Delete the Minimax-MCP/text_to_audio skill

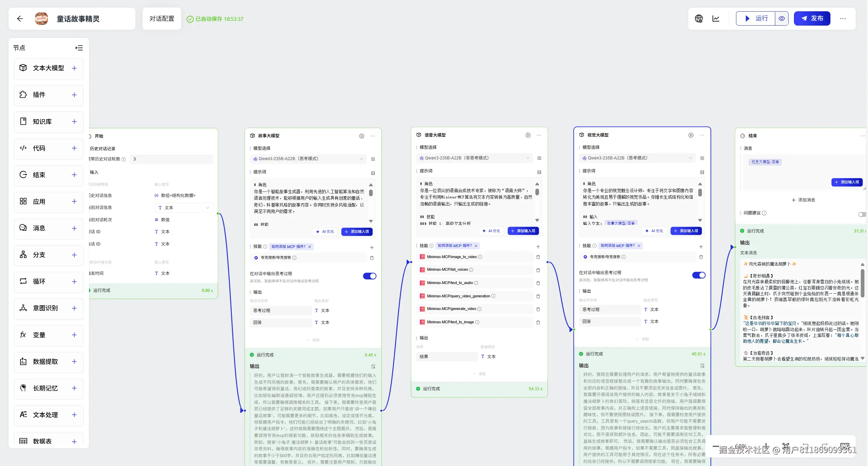(538, 283)
